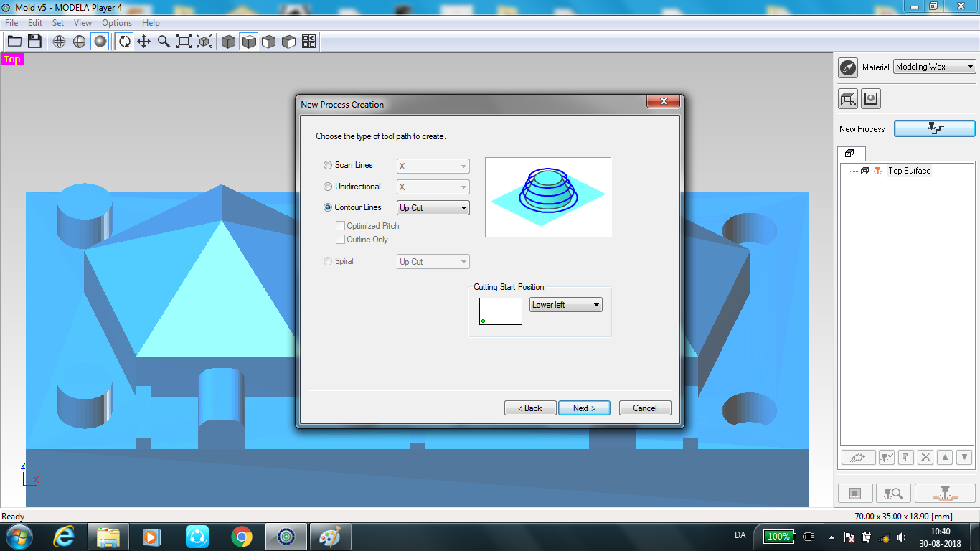Open the Contour Lines Up Cut dropdown
Screen dimensions: 980x551
(x=433, y=208)
